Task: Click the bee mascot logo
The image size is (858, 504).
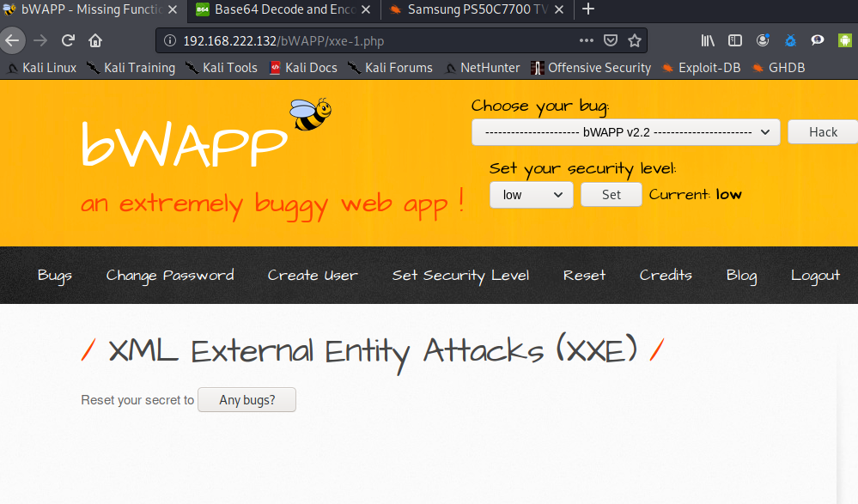Action: (x=311, y=114)
